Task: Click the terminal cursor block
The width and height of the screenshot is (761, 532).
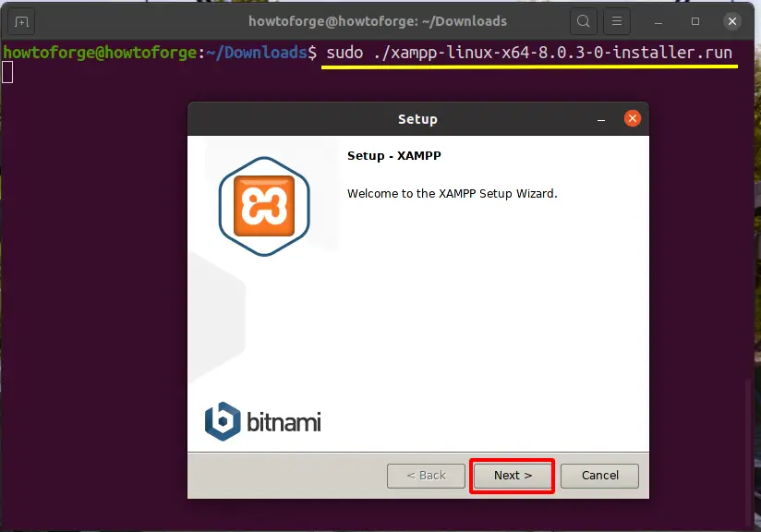Action: pos(7,73)
